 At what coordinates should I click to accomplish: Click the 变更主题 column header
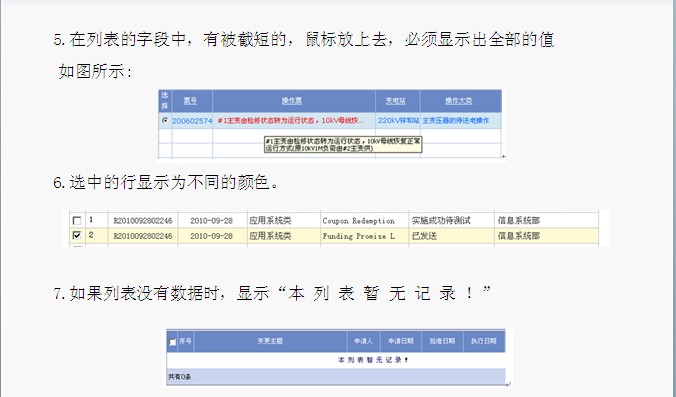pos(270,341)
